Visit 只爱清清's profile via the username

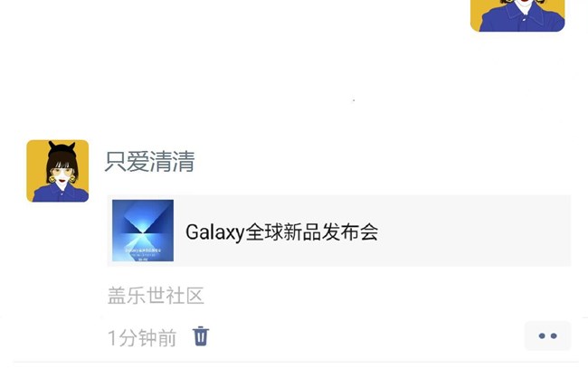pos(149,162)
